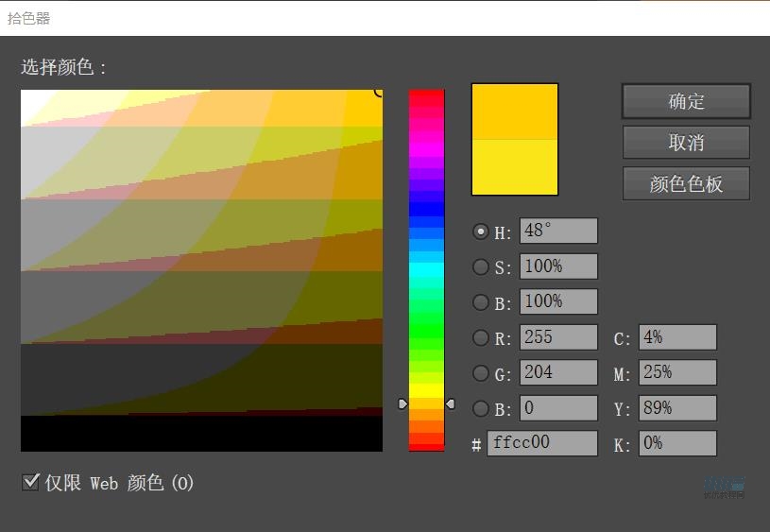Click the hex field showing ffcc00
Viewport: 770px width, 532px height.
tap(542, 443)
